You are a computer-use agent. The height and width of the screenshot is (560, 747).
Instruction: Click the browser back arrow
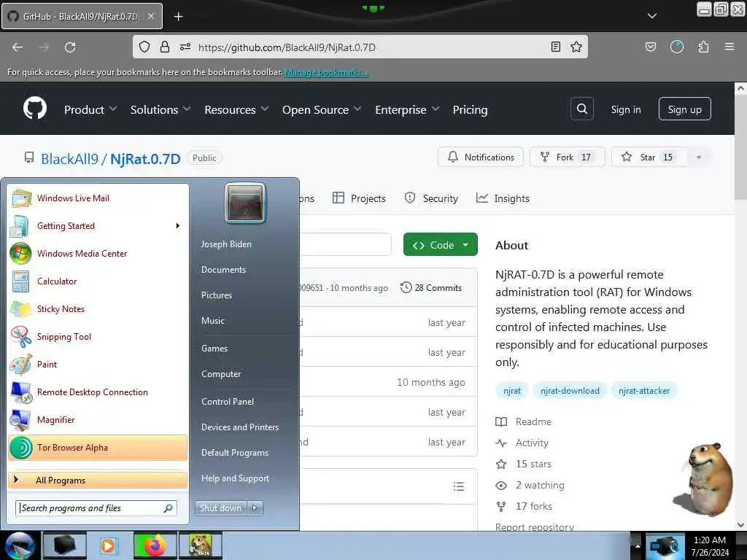coord(18,47)
